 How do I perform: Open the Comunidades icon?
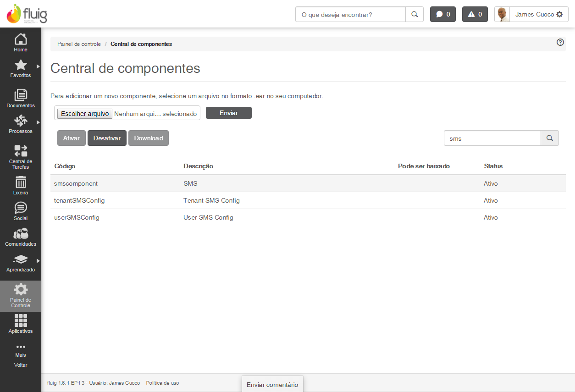click(21, 234)
